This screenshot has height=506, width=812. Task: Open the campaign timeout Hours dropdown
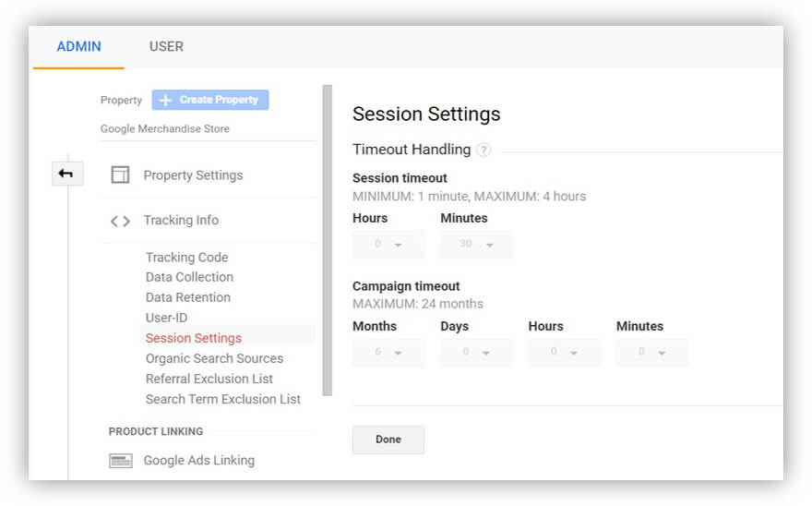pos(564,353)
